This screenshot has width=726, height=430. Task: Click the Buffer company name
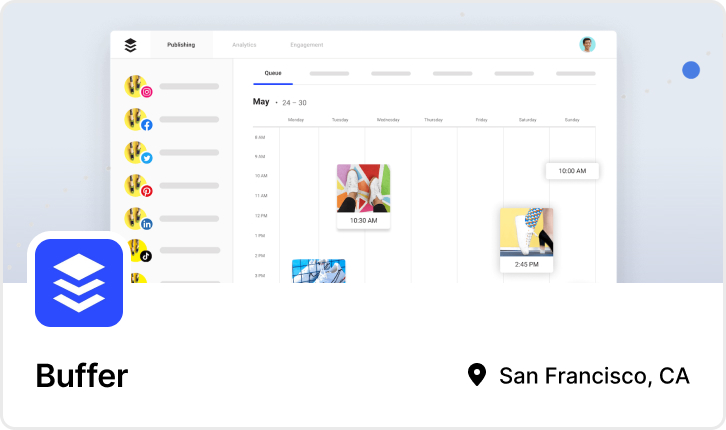point(82,375)
